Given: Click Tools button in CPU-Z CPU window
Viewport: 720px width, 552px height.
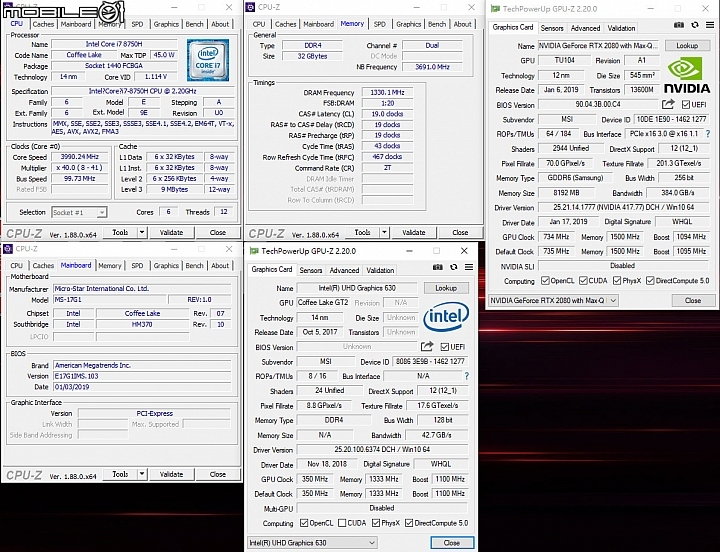Looking at the screenshot, I should tap(120, 232).
